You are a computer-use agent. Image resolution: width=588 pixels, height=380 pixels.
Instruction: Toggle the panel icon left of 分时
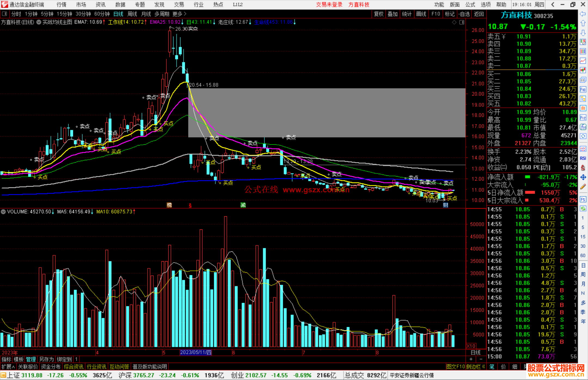(5, 14)
